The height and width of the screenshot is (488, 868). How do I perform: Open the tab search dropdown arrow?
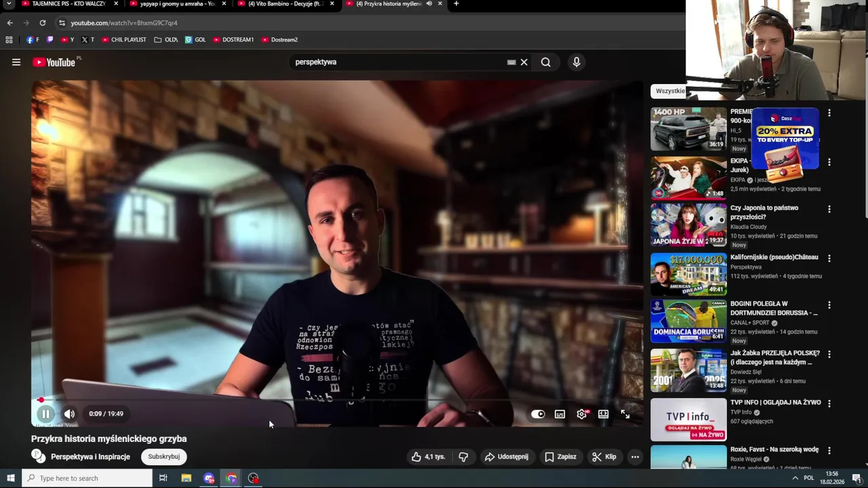(8, 4)
